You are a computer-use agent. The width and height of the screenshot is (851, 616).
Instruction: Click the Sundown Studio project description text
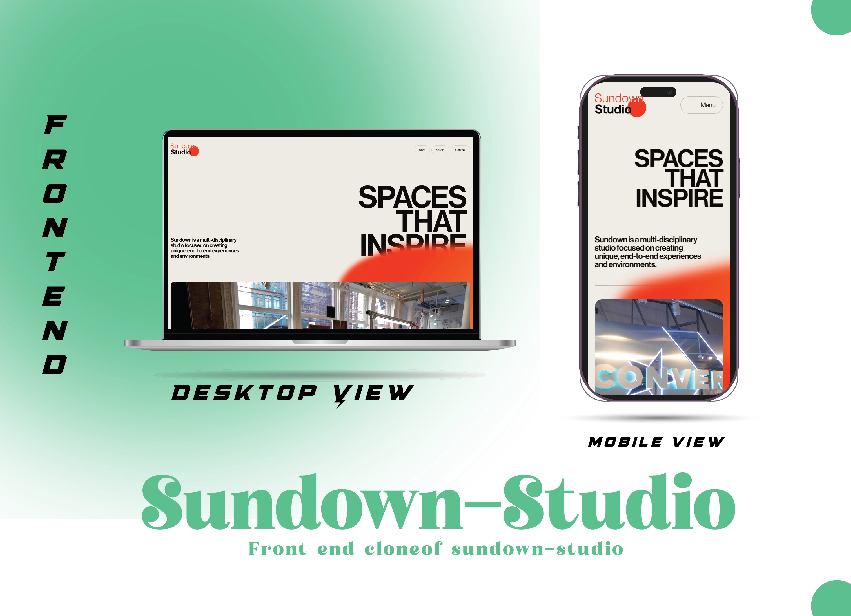(205, 248)
